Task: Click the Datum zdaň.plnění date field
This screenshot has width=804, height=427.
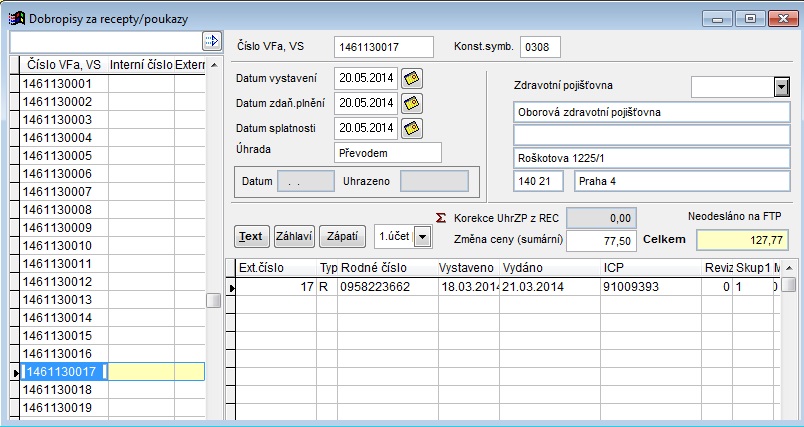Action: click(x=366, y=103)
